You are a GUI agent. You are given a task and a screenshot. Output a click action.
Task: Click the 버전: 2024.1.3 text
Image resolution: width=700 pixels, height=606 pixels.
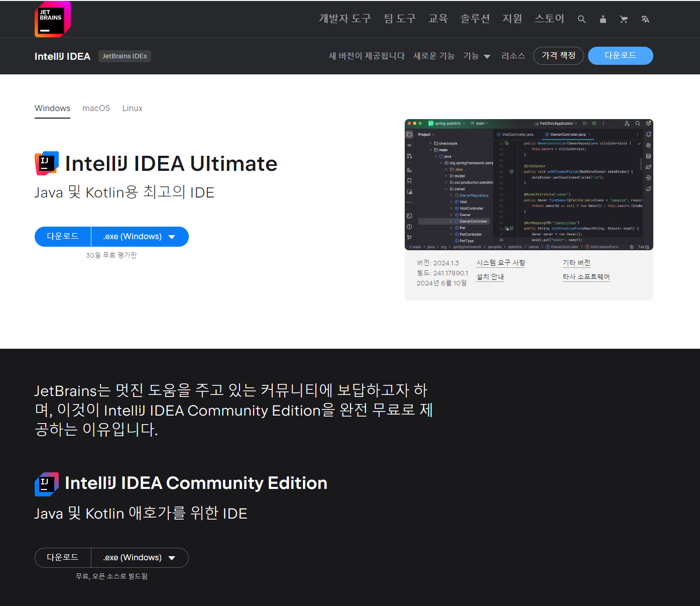point(438,263)
